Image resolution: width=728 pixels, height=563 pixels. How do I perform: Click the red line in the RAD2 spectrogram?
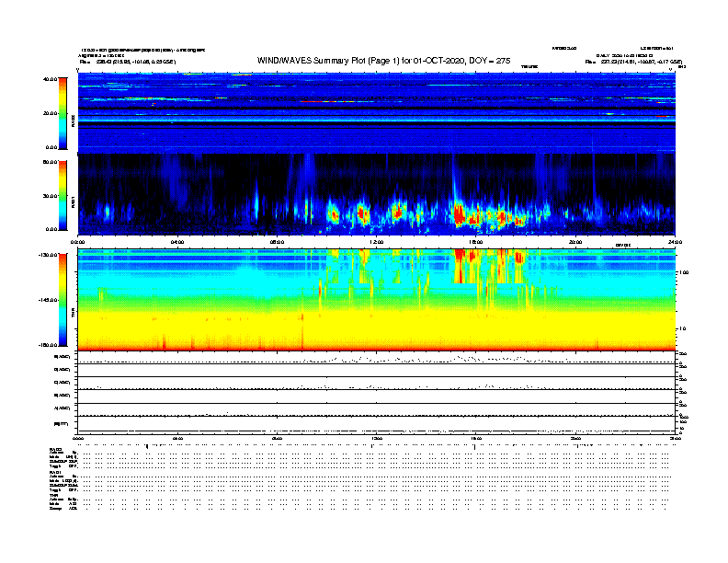pyautogui.click(x=322, y=101)
